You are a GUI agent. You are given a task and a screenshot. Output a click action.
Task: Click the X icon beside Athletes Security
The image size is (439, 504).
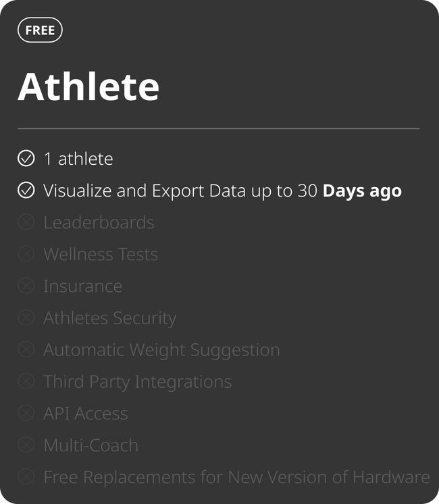[x=26, y=318]
